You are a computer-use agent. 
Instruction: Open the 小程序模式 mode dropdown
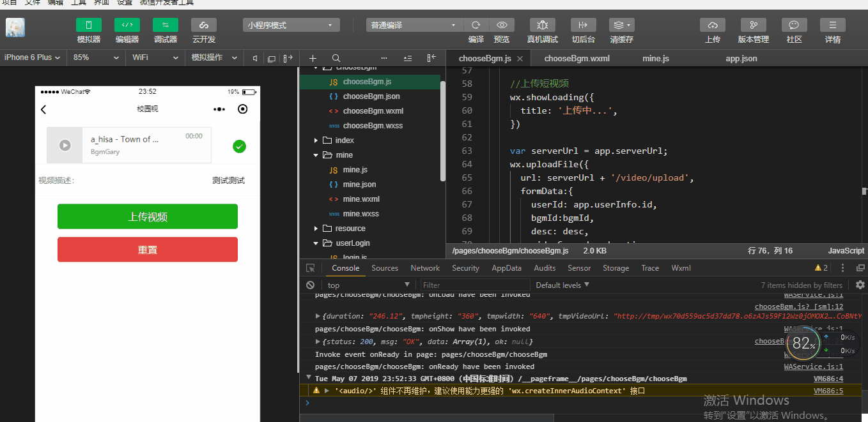tap(291, 25)
